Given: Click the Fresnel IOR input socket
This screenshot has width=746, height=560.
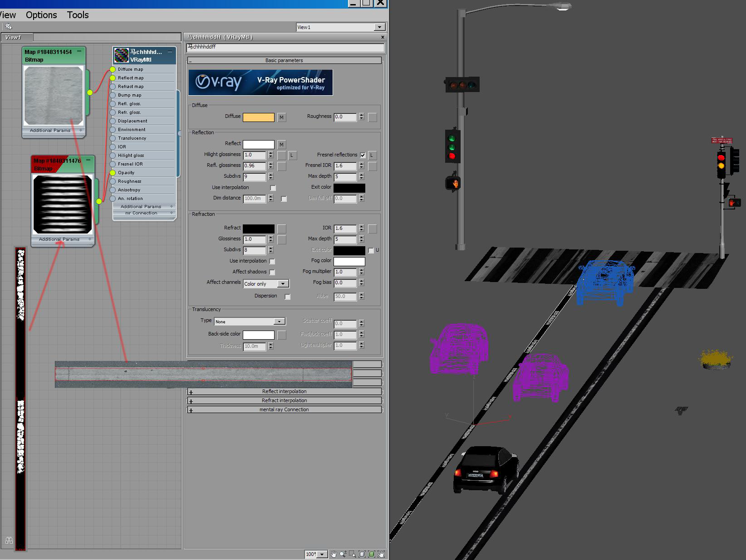Looking at the screenshot, I should coord(113,164).
